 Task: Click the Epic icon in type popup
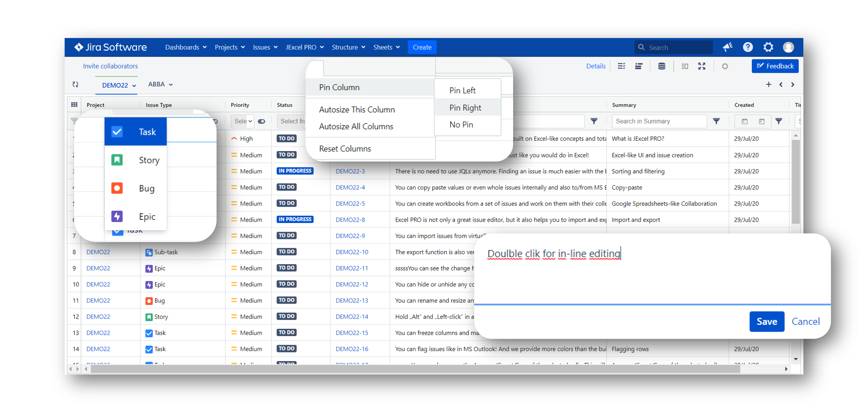117,216
